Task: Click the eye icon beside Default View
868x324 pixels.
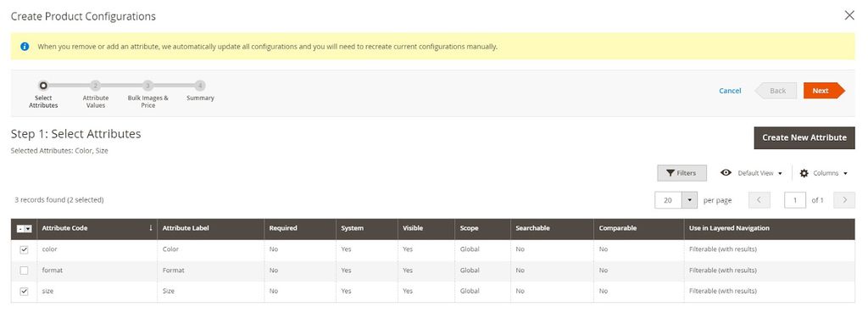Action: 726,173
